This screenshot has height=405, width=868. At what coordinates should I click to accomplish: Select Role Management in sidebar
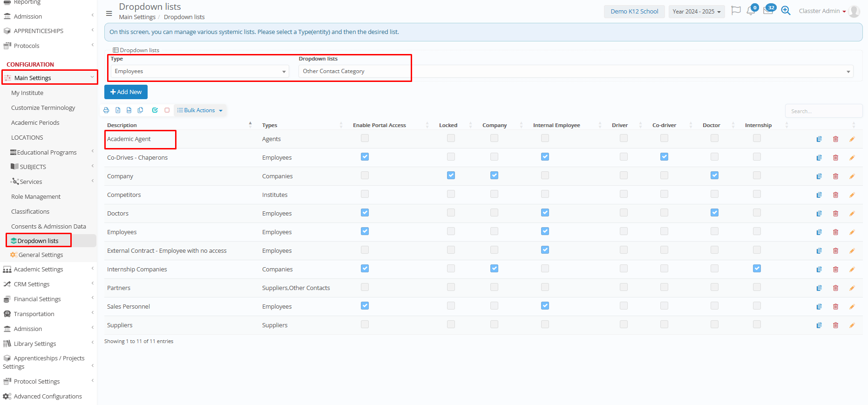tap(36, 197)
